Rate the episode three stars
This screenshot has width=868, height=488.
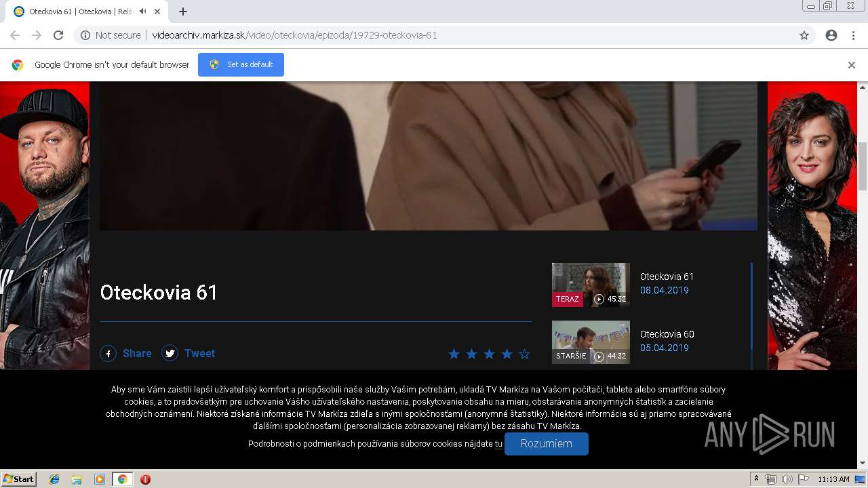(489, 354)
